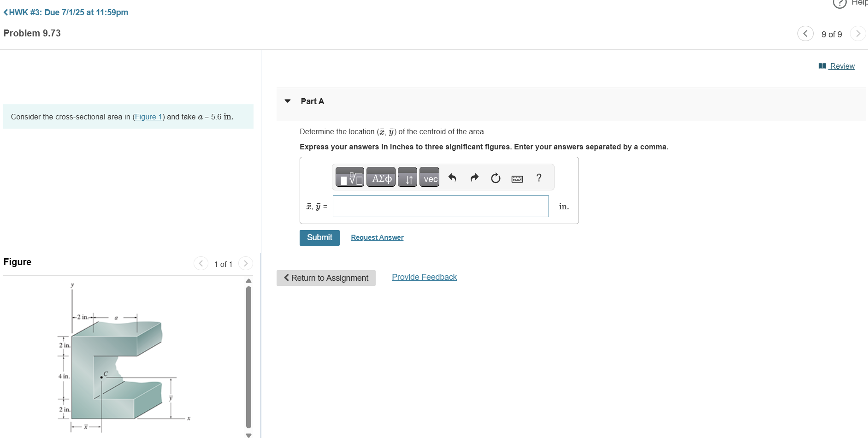Image resolution: width=868 pixels, height=438 pixels.
Task: Insert a vector using the vec icon
Action: 429,178
